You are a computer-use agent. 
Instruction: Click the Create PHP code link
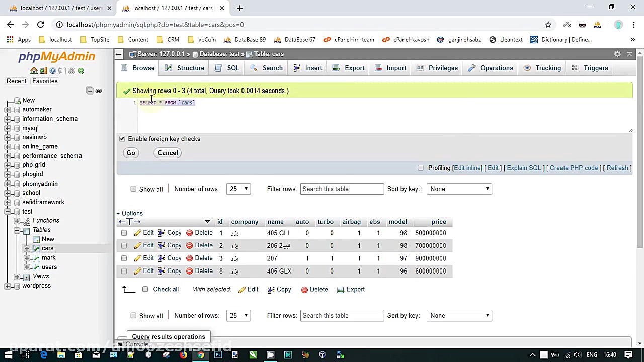click(x=574, y=168)
